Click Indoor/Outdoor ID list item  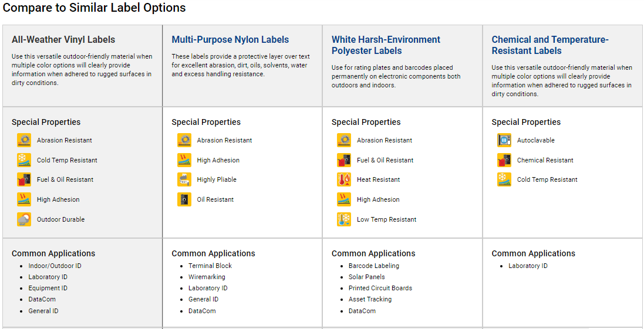(x=55, y=266)
